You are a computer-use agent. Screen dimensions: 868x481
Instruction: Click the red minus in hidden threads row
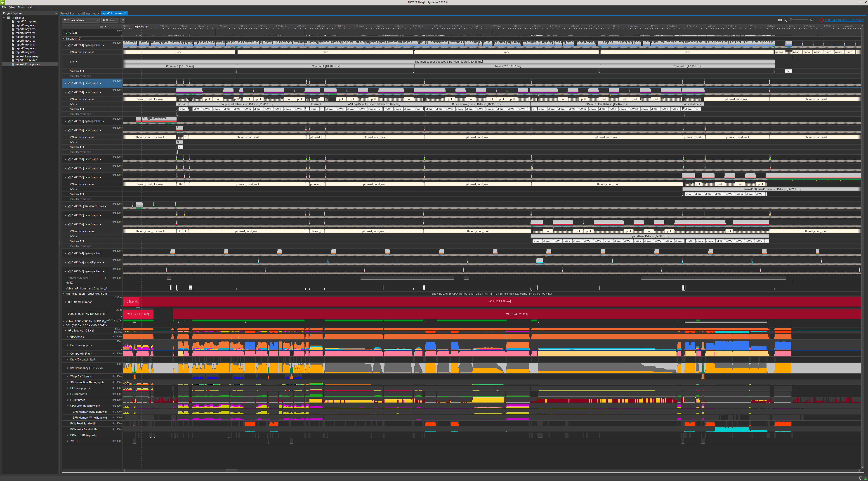101,278
